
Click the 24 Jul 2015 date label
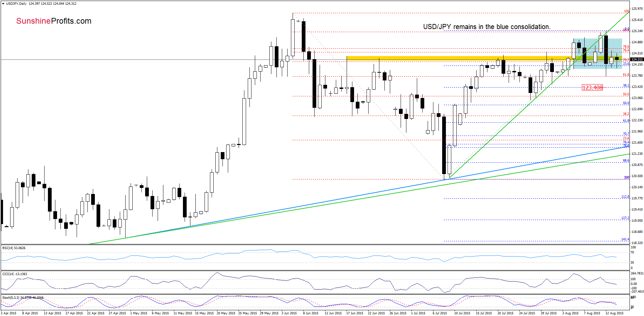pos(528,313)
